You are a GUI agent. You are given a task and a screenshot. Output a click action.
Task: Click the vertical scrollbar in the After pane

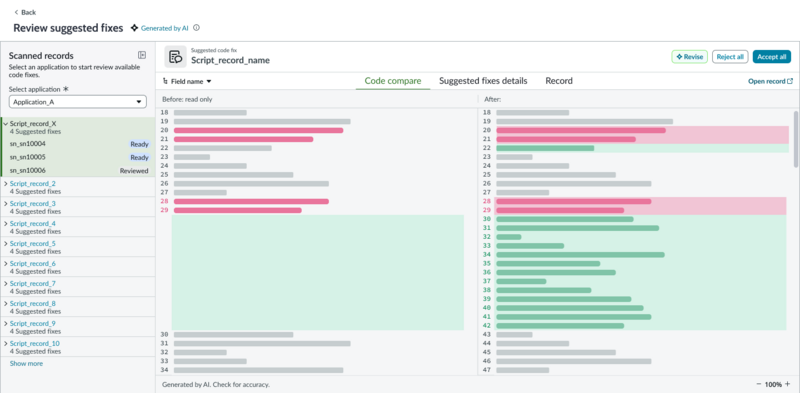pos(796,139)
